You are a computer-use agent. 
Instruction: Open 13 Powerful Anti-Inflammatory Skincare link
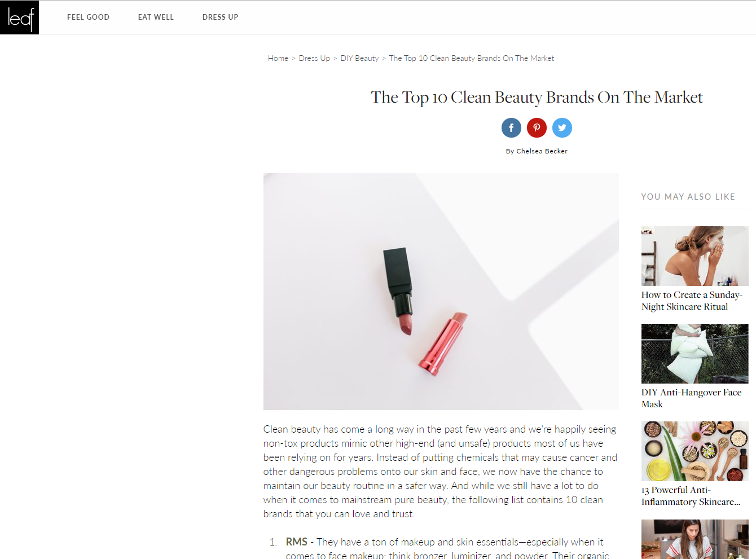pyautogui.click(x=691, y=496)
